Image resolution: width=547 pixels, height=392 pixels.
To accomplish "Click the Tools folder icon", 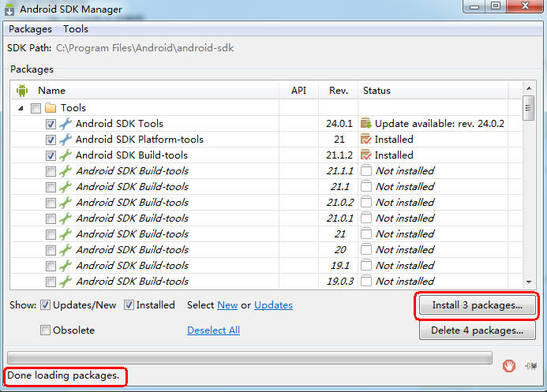I will [x=51, y=108].
